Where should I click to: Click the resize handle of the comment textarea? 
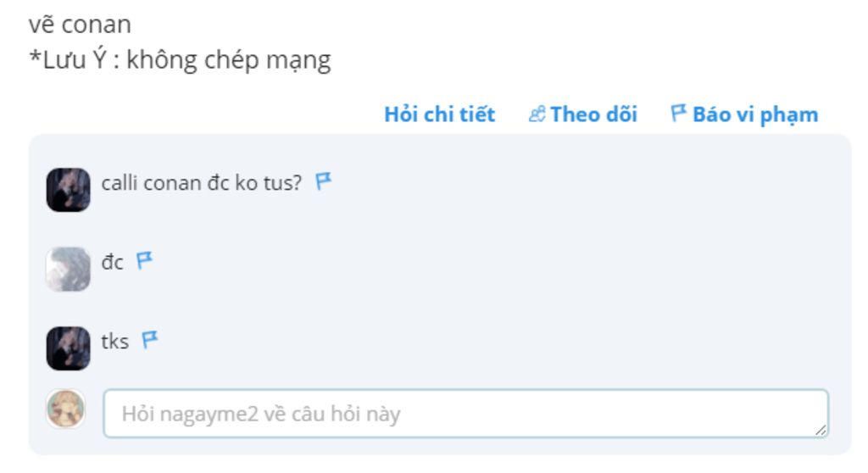coord(820,431)
